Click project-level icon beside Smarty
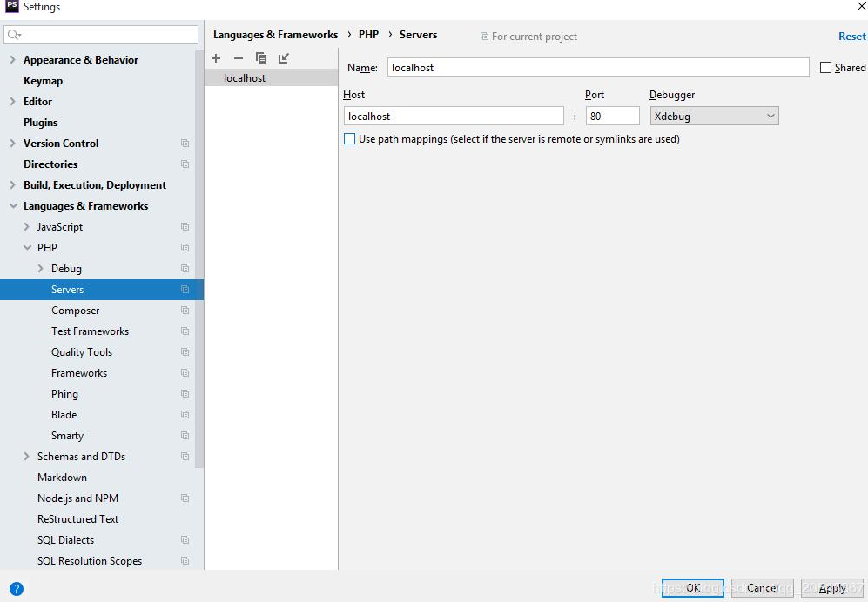The image size is (868, 602). (x=185, y=436)
